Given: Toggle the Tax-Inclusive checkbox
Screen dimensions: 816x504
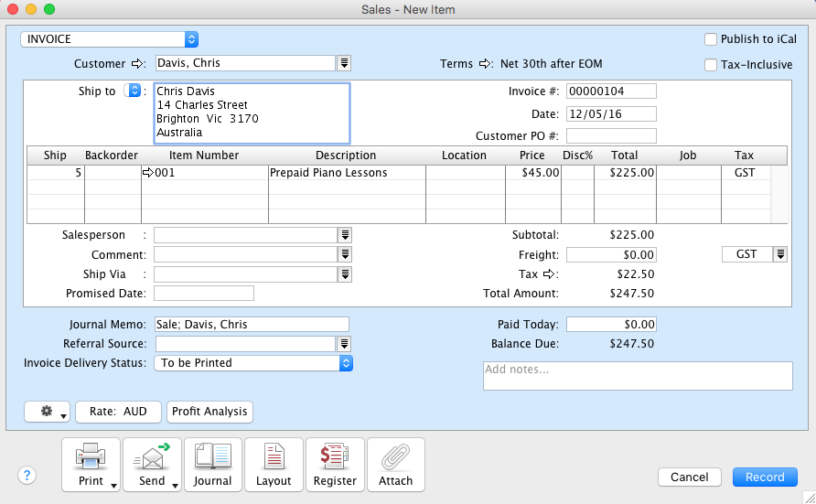Looking at the screenshot, I should (711, 65).
